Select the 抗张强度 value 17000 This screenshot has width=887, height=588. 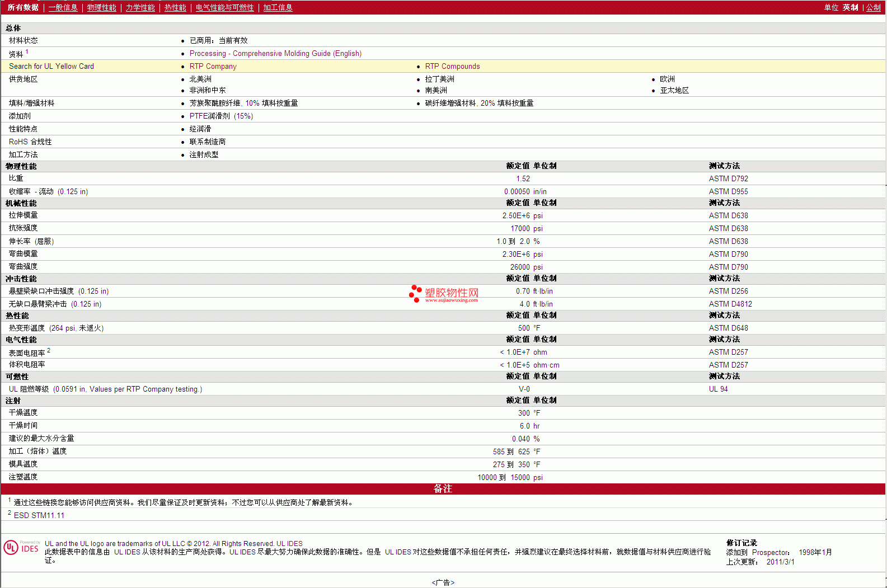click(x=520, y=228)
